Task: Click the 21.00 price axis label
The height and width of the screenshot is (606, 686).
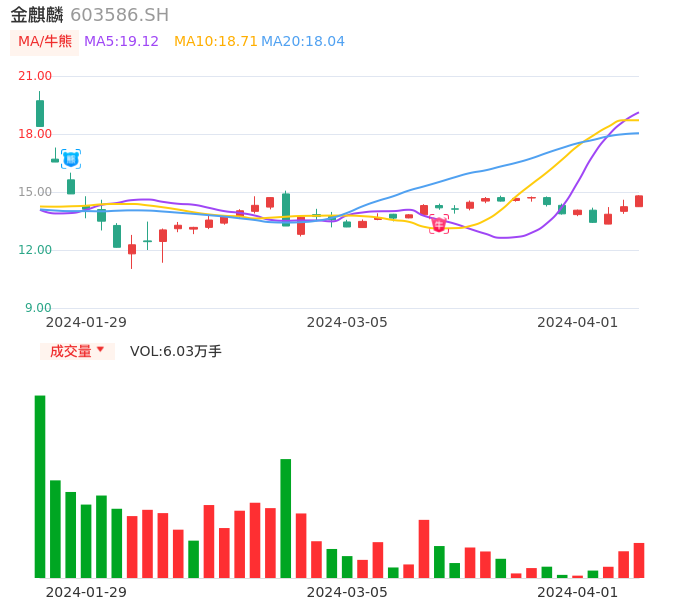Action: point(35,76)
